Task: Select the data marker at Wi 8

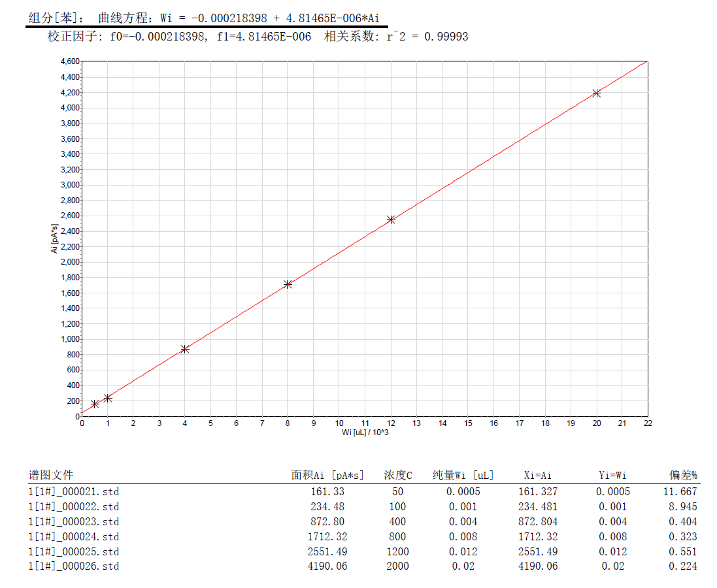Action: pos(288,284)
